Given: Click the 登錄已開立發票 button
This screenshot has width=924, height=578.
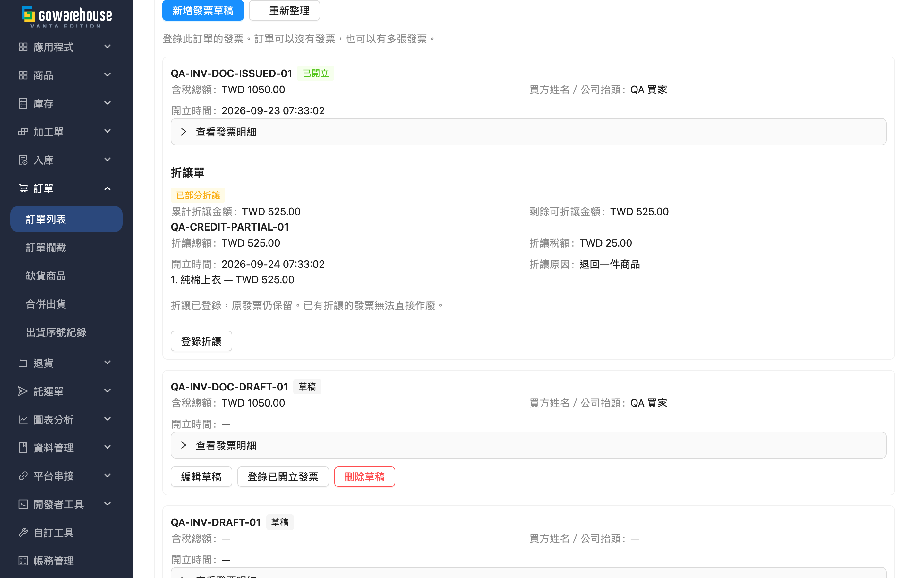Looking at the screenshot, I should 283,477.
